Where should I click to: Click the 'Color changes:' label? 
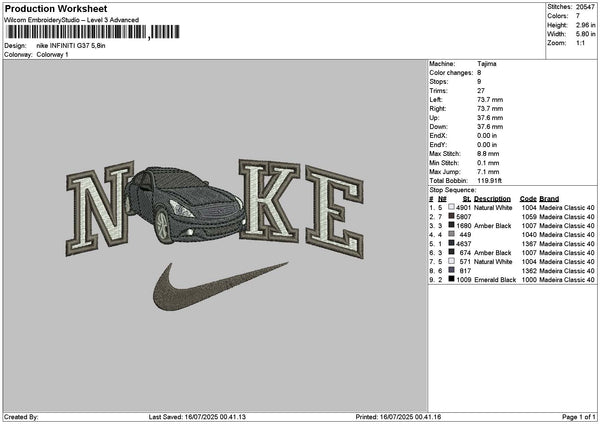[x=451, y=73]
